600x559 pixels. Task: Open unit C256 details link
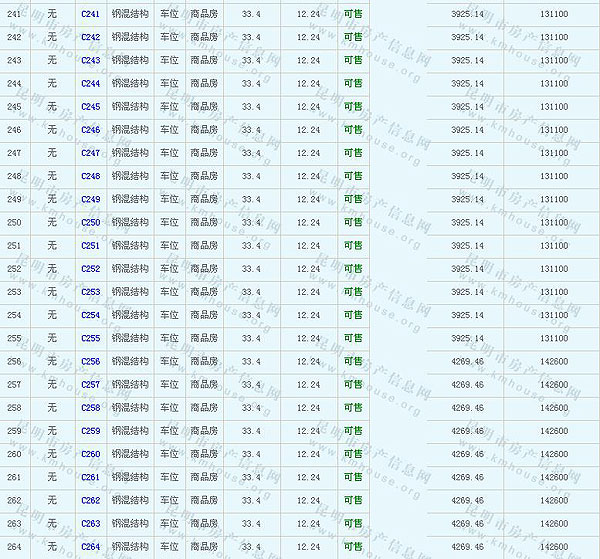pos(90,362)
